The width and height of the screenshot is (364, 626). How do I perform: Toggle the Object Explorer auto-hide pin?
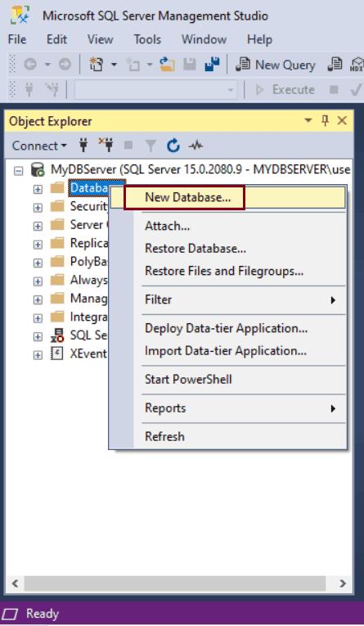coord(325,120)
